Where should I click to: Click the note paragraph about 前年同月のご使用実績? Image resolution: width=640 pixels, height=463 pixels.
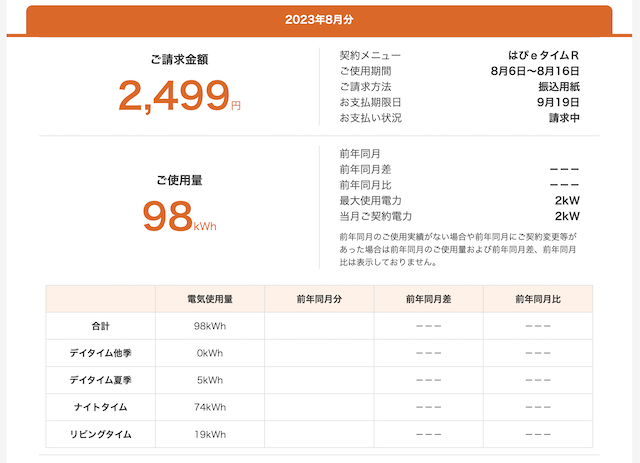tap(458, 249)
